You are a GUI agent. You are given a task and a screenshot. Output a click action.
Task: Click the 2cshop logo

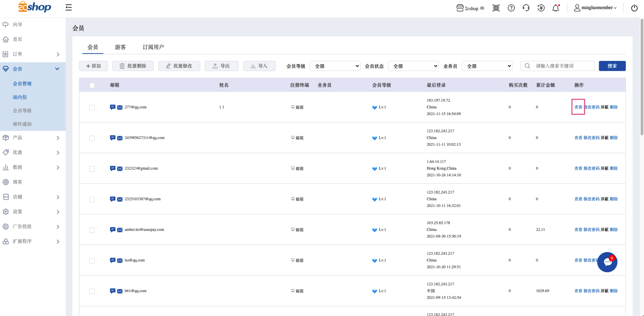34,7
